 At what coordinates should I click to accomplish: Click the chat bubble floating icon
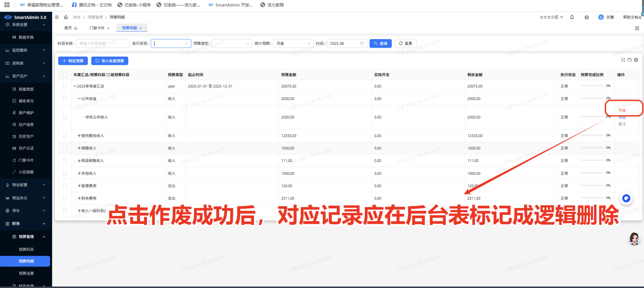(626, 198)
